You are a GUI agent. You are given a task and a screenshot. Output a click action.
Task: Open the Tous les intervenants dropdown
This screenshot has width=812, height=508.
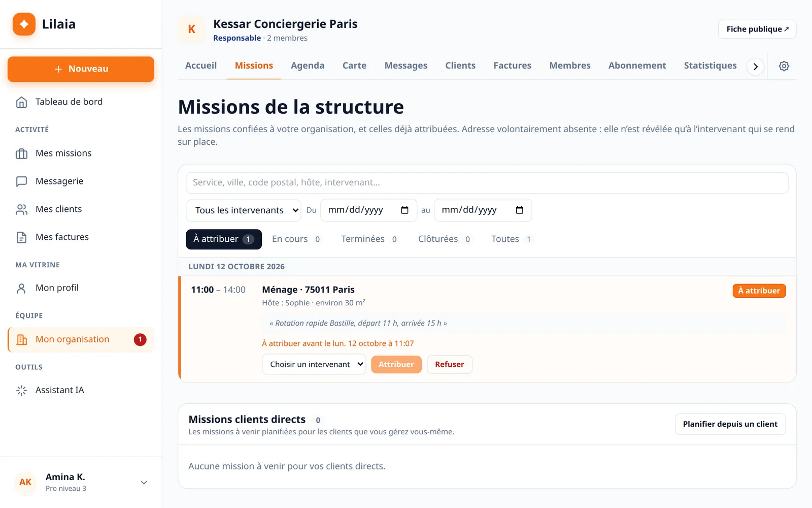(x=244, y=210)
